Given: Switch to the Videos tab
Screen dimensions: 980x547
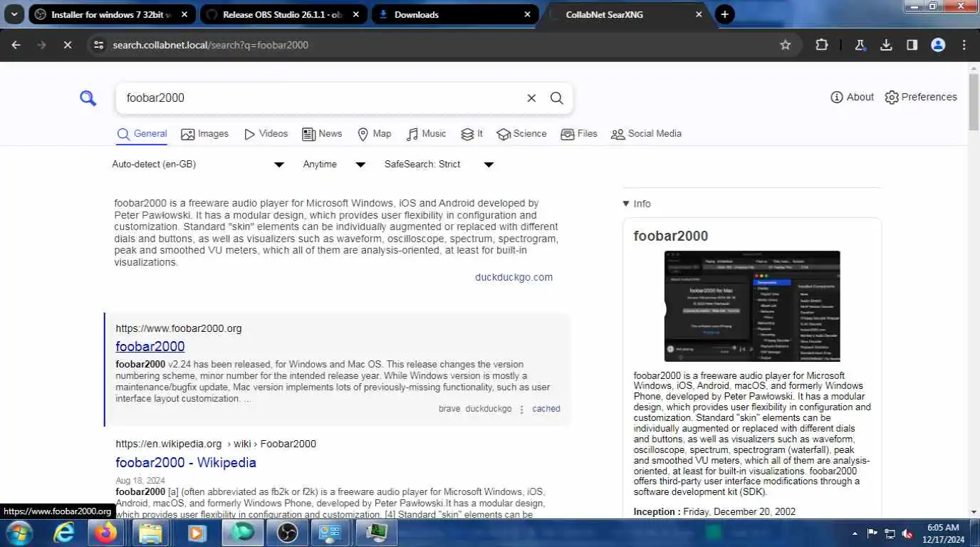Looking at the screenshot, I should tap(266, 134).
